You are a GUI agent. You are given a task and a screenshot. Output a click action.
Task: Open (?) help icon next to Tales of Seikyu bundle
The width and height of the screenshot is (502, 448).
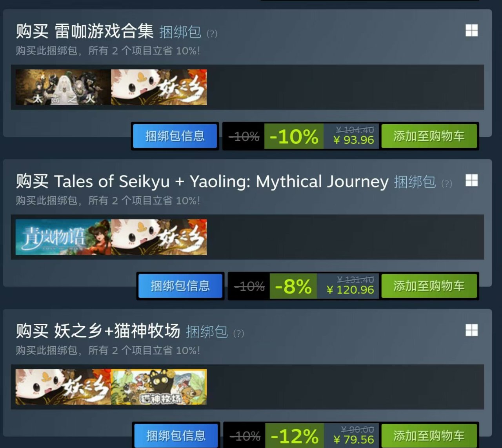(447, 183)
